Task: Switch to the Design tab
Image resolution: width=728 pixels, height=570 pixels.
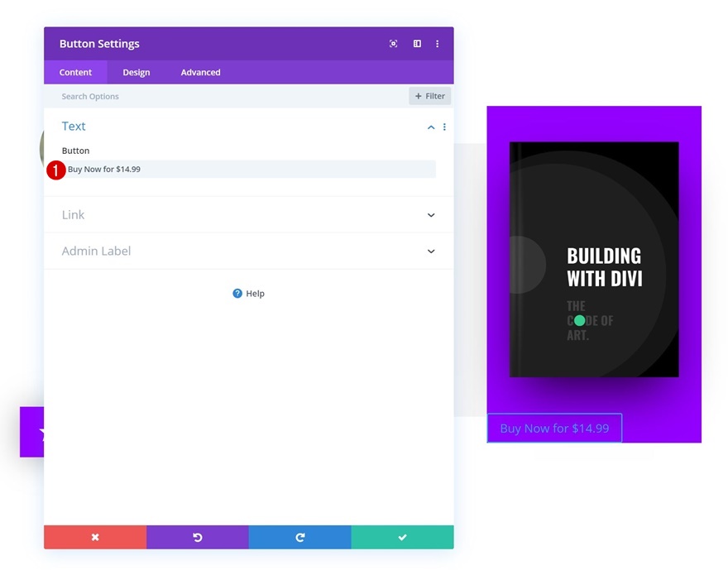Action: (136, 73)
